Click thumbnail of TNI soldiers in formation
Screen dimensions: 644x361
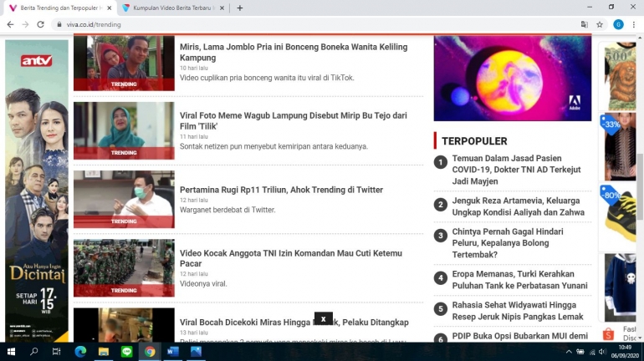[x=124, y=268]
